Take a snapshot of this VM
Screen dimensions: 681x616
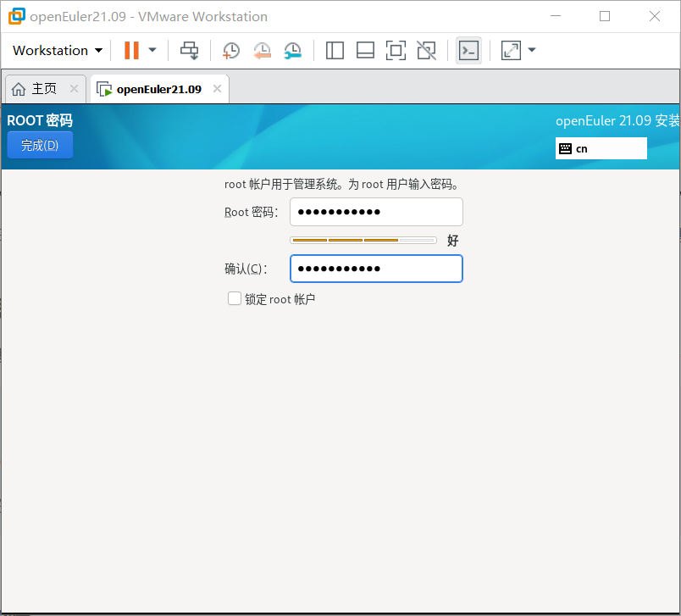click(x=231, y=50)
